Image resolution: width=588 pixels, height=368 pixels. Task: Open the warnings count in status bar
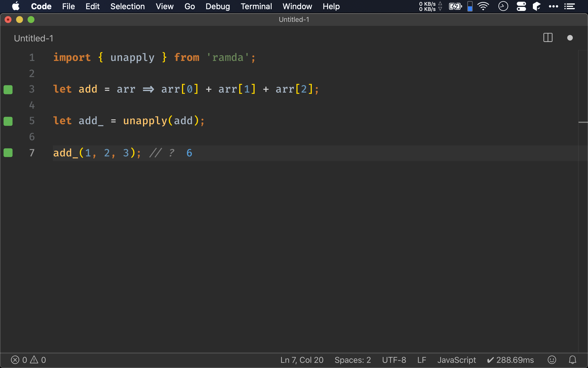[x=38, y=360]
